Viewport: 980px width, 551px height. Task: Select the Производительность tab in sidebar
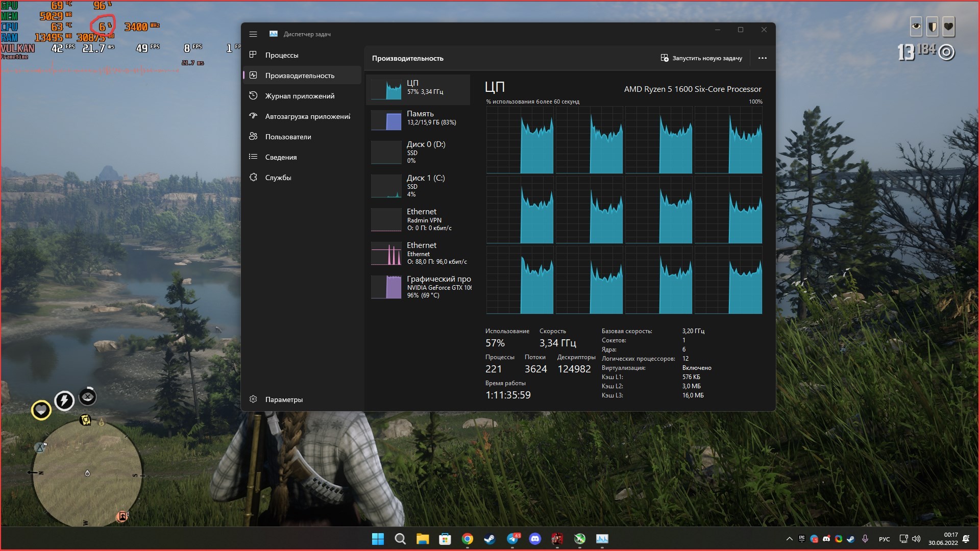tap(302, 76)
